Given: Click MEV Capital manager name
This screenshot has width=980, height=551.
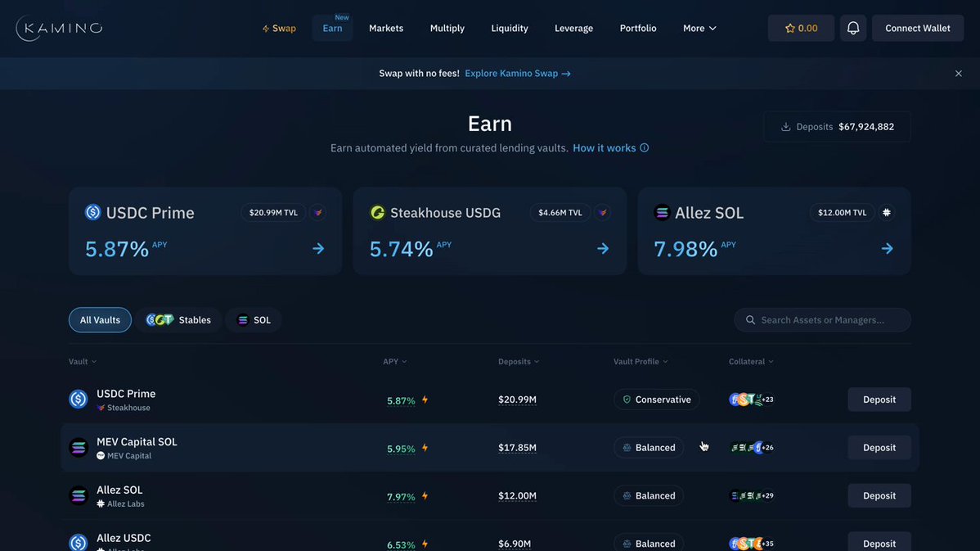Looking at the screenshot, I should click(128, 455).
